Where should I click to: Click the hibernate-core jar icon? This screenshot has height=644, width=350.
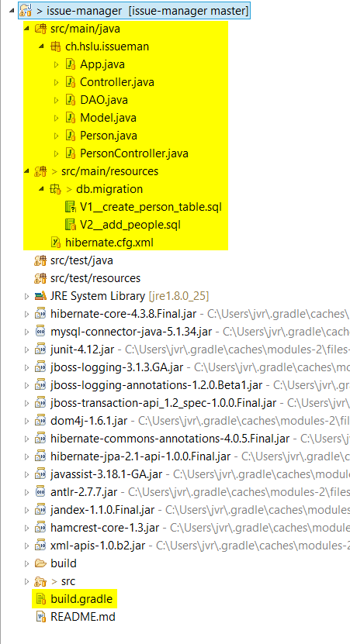(40, 314)
